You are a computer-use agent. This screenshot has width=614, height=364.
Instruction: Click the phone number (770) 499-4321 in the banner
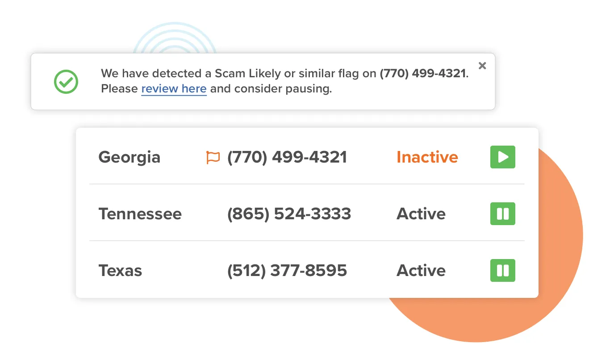point(423,73)
